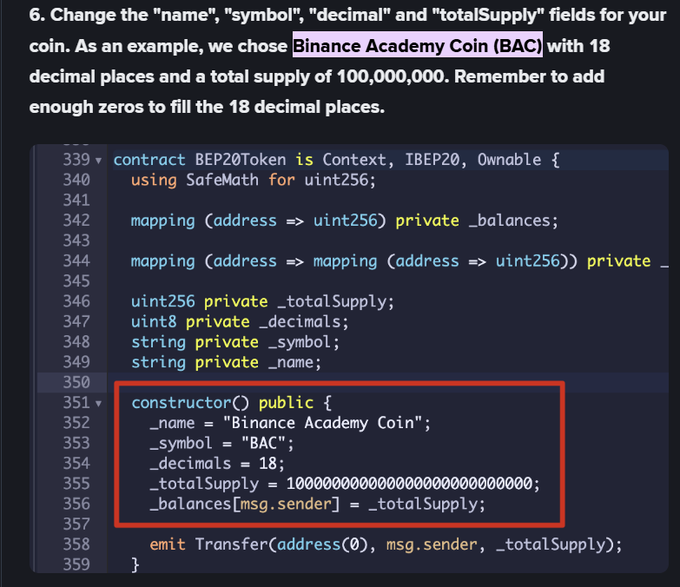Viewport: 680px width, 587px height.
Task: Click the 'constructor() public {' line
Action: coord(232,403)
